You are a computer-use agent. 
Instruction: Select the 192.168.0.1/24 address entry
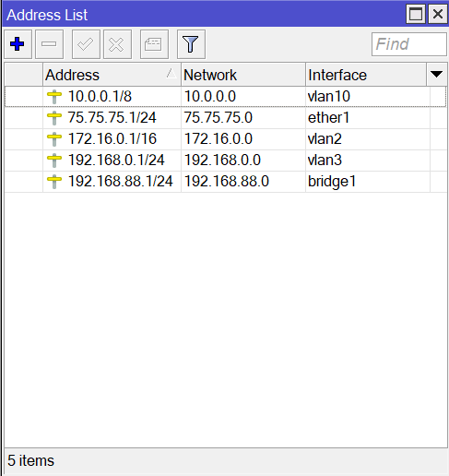[116, 161]
